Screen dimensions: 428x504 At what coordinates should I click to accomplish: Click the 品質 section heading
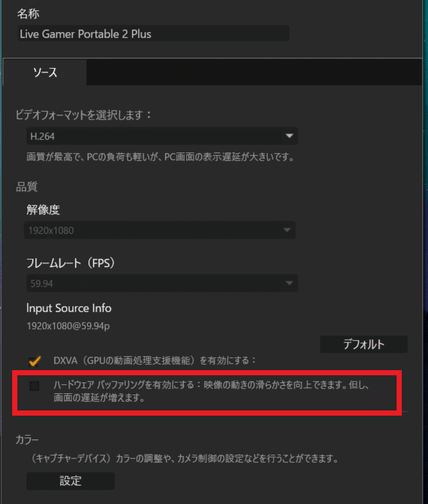click(x=27, y=186)
